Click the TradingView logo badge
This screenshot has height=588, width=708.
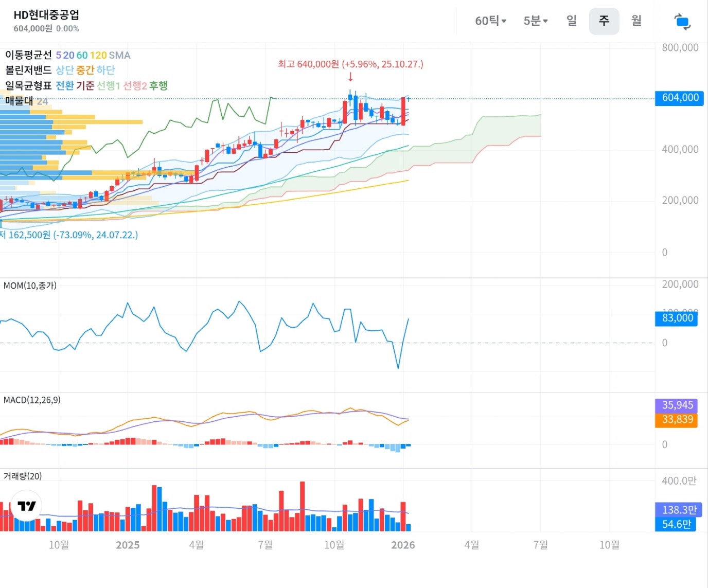click(26, 506)
